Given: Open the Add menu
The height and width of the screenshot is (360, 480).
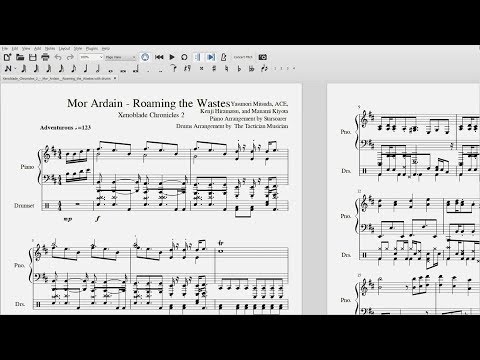Looking at the screenshot, I should click(x=37, y=49).
